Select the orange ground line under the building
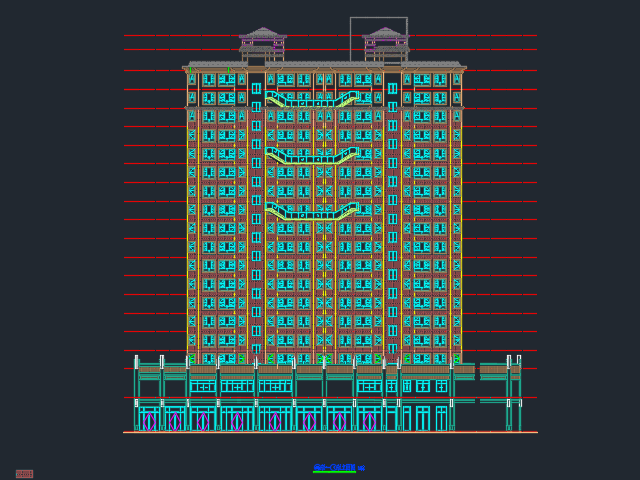The height and width of the screenshot is (480, 640). click(330, 432)
